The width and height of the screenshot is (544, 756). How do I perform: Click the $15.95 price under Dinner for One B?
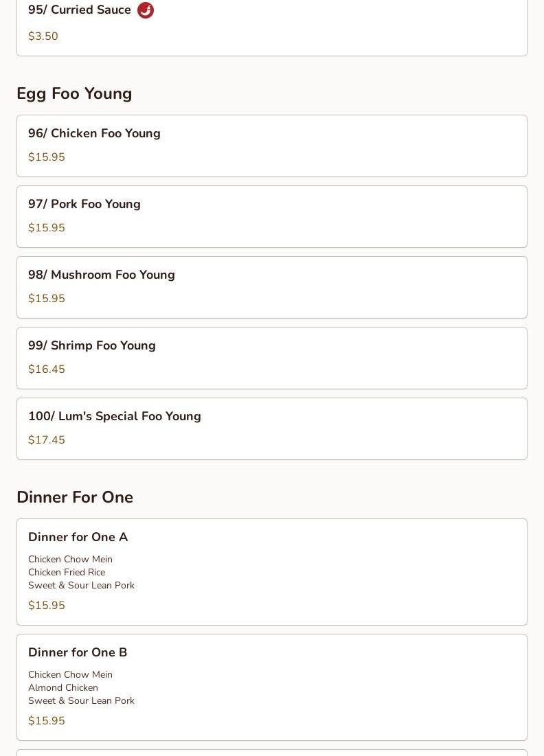point(47,721)
